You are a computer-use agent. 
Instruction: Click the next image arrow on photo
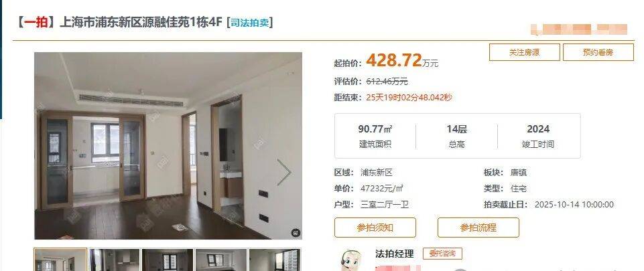[284, 172]
